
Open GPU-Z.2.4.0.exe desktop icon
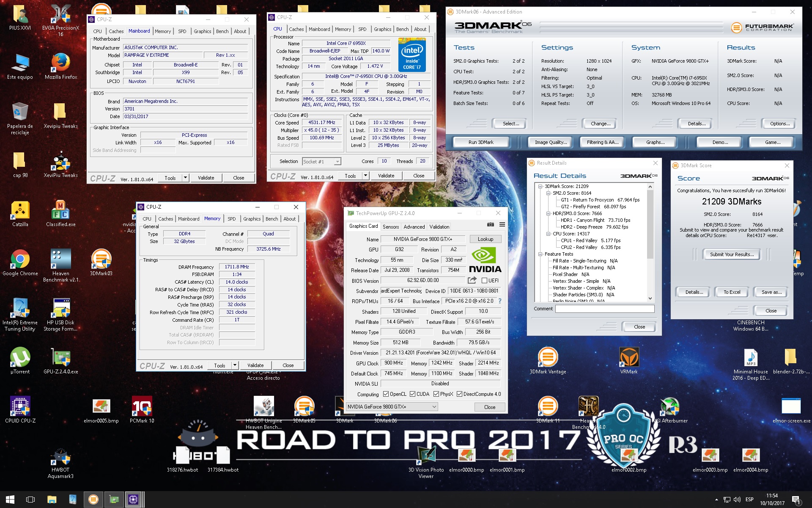[61, 361]
